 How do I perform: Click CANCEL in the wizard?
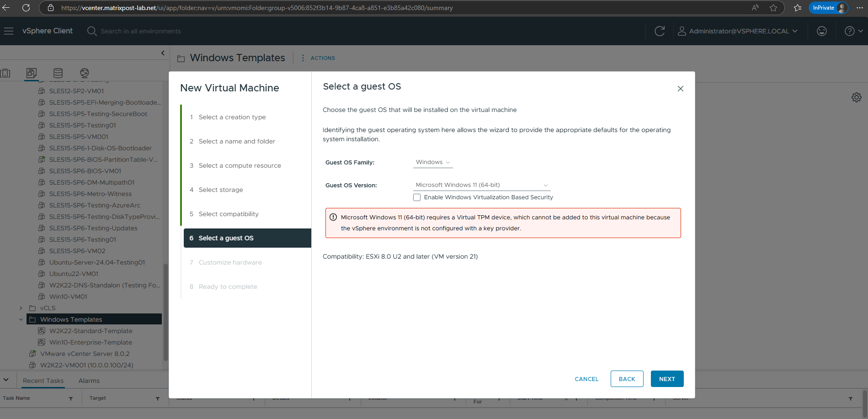coord(586,379)
